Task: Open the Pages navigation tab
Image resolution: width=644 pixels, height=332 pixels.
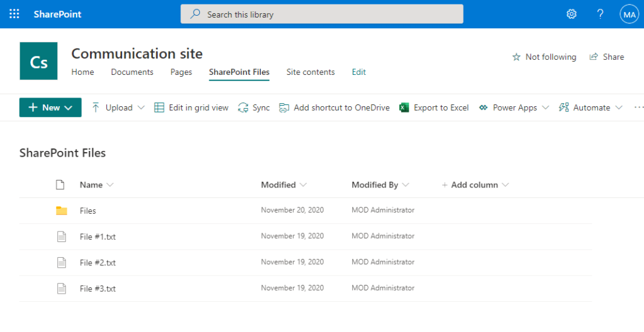Action: tap(181, 72)
